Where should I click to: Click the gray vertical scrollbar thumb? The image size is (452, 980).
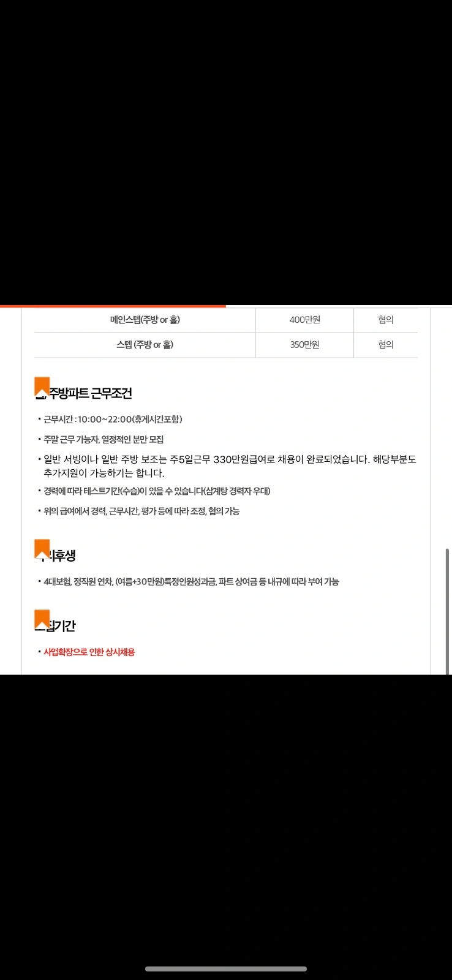pos(448,611)
